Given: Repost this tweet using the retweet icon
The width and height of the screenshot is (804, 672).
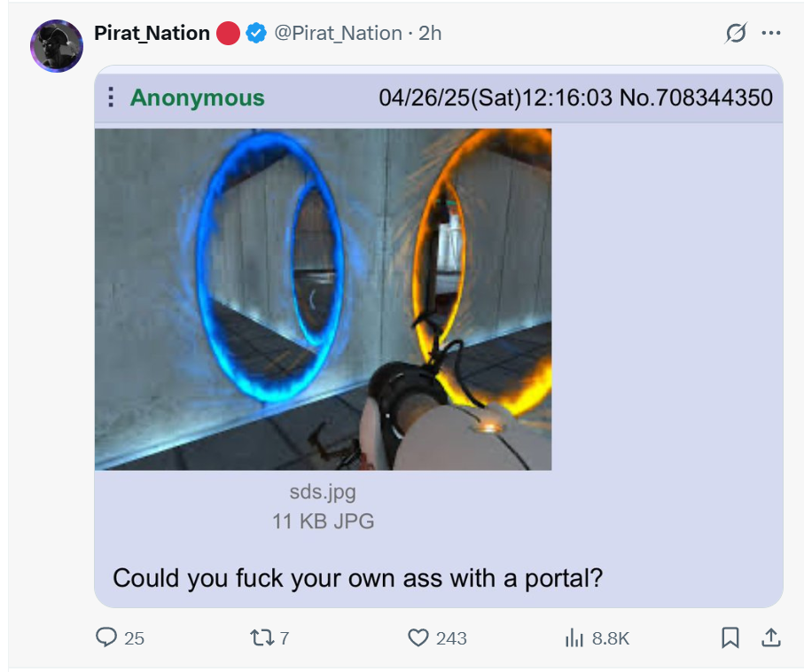Looking at the screenshot, I should 261,637.
